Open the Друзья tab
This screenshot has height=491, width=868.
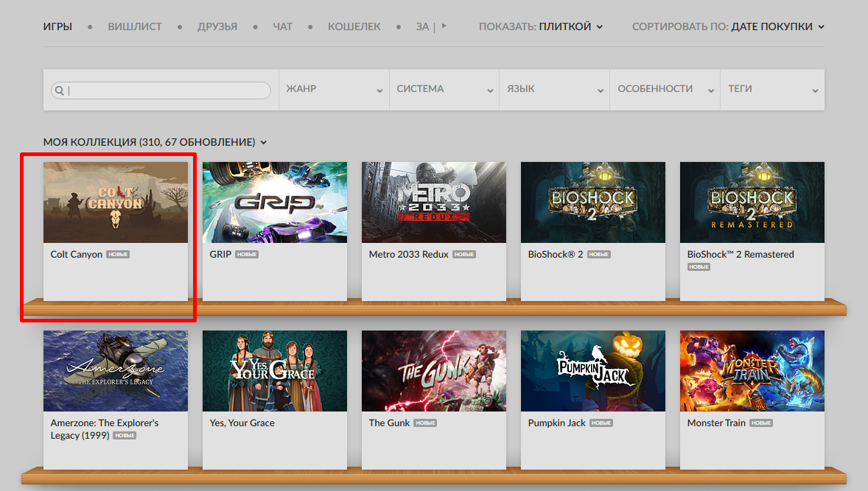click(x=217, y=27)
